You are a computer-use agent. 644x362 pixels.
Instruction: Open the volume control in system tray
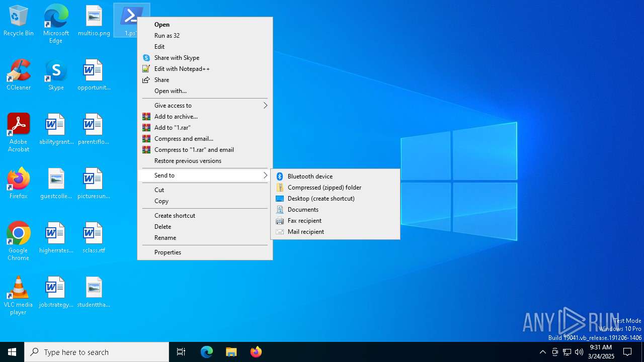[x=579, y=352]
